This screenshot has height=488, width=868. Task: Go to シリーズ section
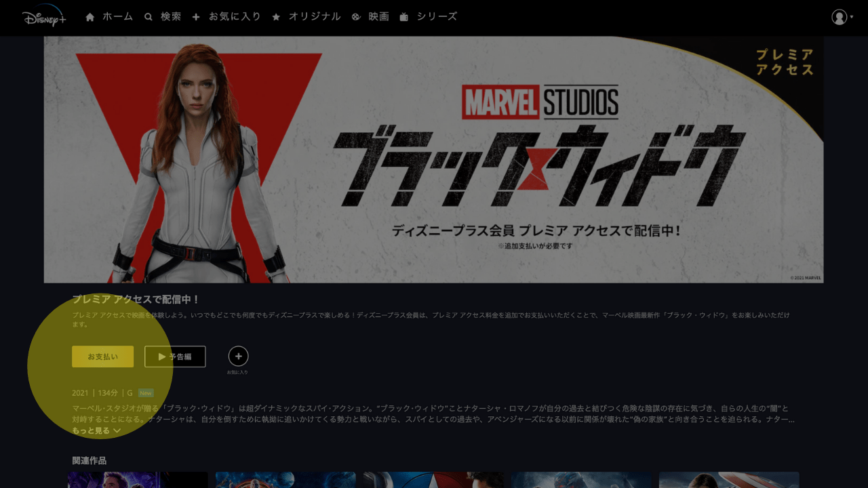tap(429, 16)
